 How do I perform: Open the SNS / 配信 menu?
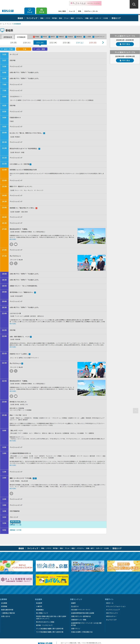point(62,11)
